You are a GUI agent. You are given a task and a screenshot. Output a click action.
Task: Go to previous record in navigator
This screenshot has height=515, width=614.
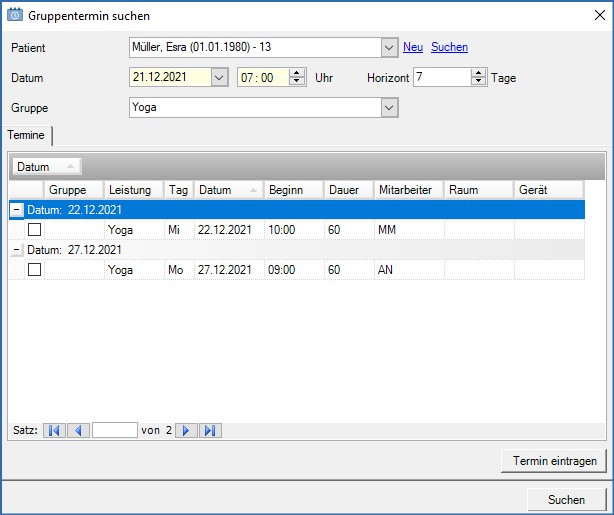click(x=78, y=430)
